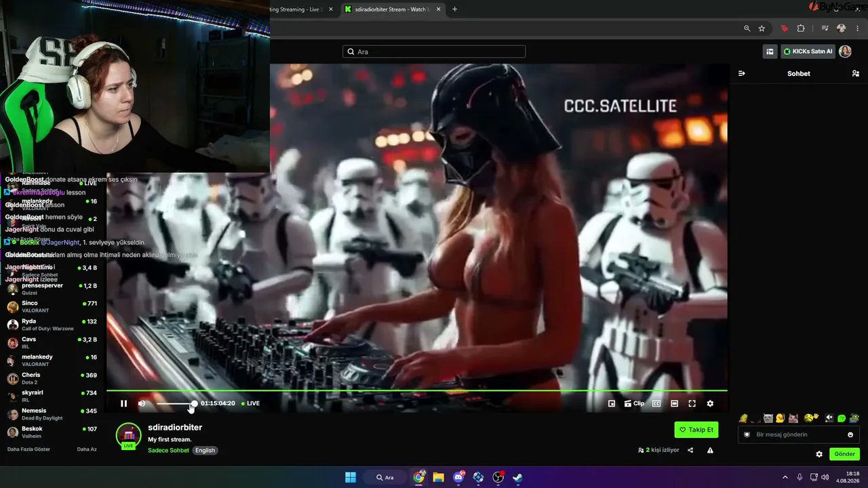Insert the green speech bubble emote
Viewport: 868px width, 488px height.
click(x=842, y=418)
